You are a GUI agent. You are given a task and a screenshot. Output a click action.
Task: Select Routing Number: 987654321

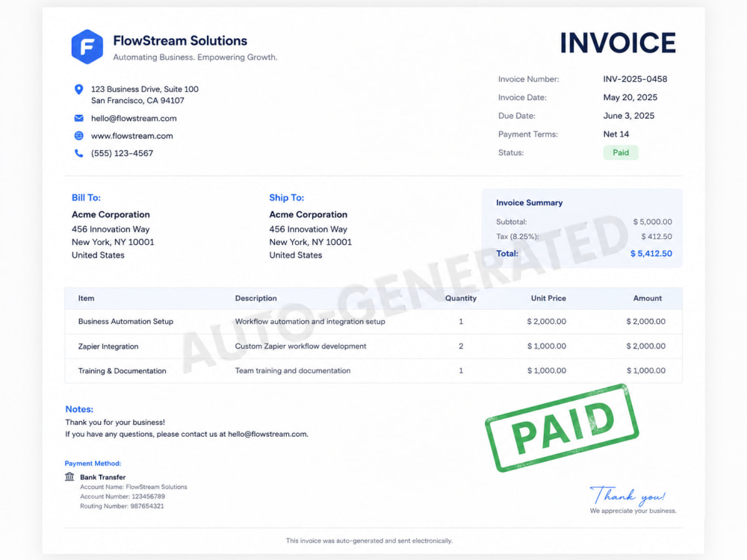coord(122,505)
